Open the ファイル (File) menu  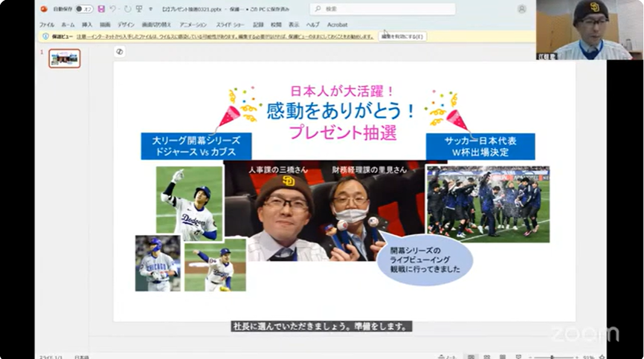(47, 25)
